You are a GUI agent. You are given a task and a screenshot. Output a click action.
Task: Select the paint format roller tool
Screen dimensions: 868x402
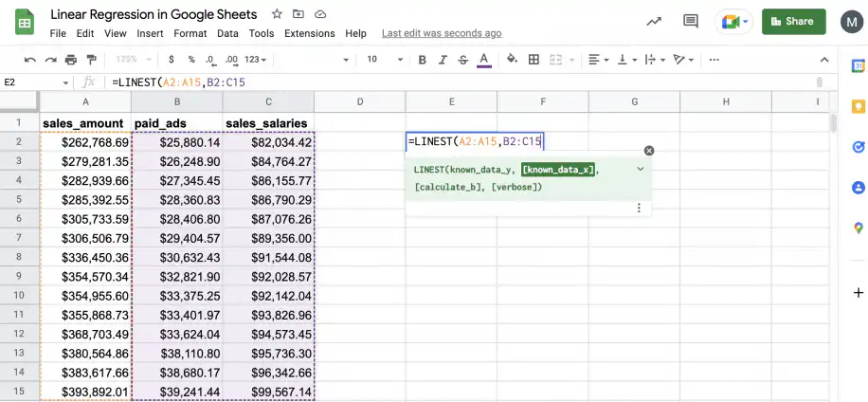(x=91, y=59)
